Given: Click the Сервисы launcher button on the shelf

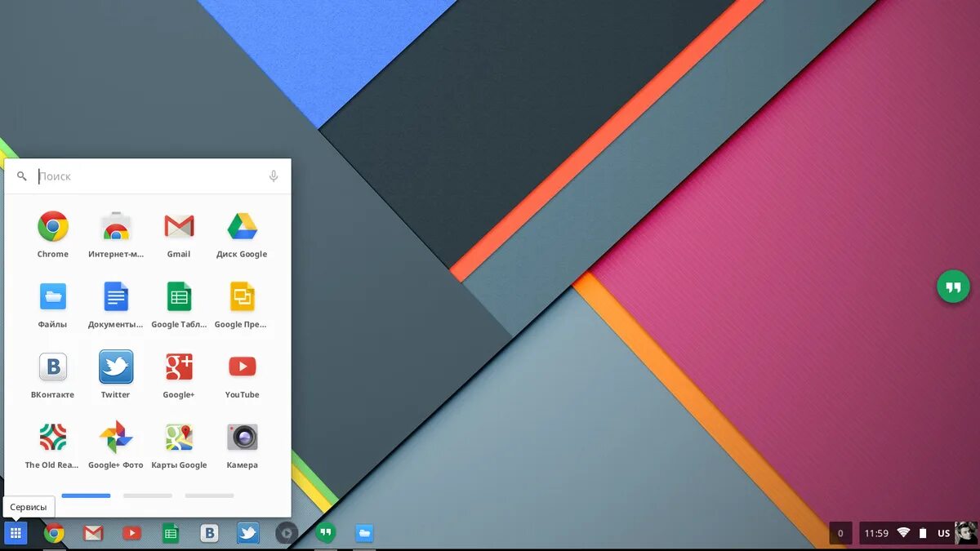Looking at the screenshot, I should pos(16,533).
